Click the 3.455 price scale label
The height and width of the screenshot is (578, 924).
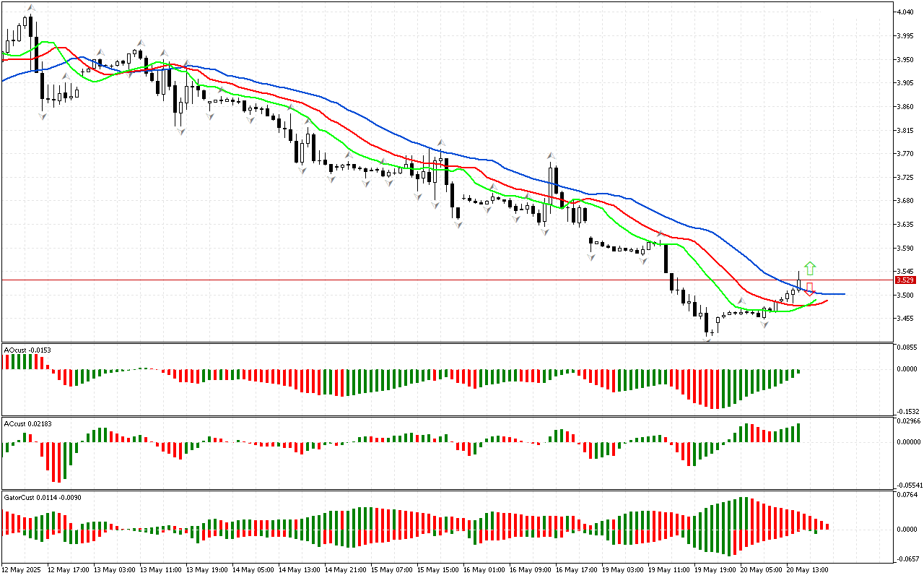point(905,319)
